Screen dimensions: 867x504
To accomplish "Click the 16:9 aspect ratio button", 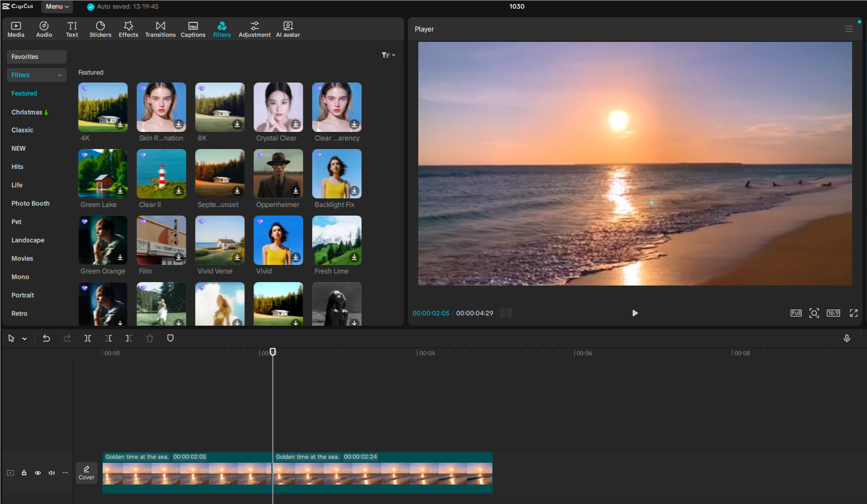I will click(833, 313).
